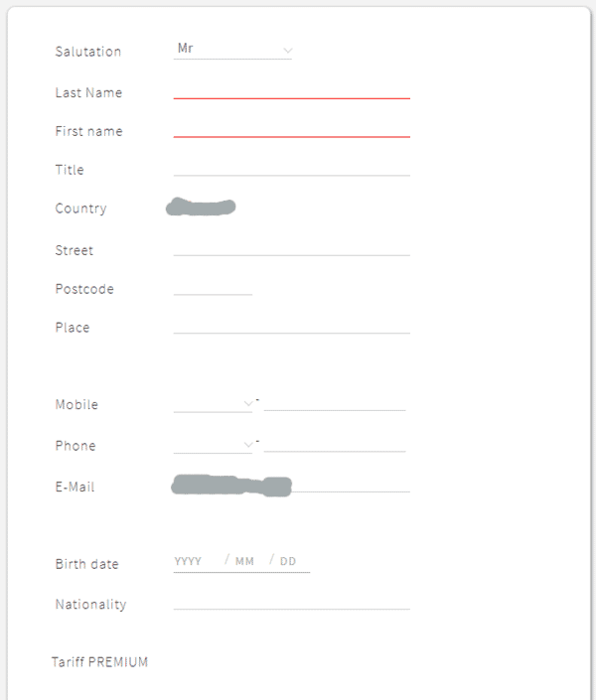The width and height of the screenshot is (596, 700).
Task: Click the Birth date label text
Action: pos(86,564)
